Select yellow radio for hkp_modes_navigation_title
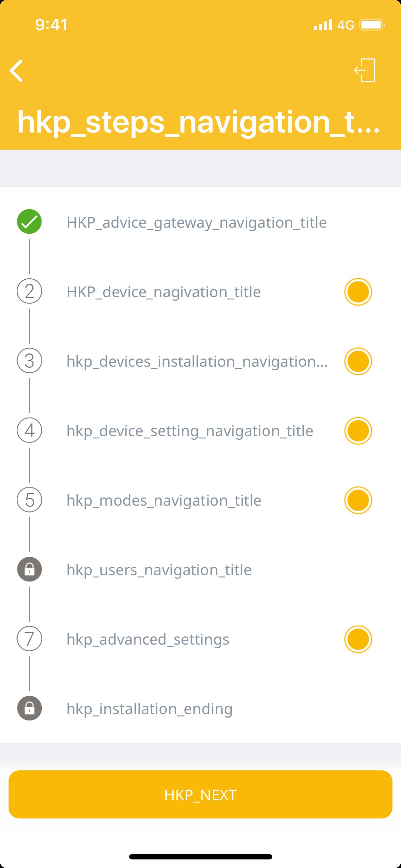401x868 pixels. pyautogui.click(x=358, y=500)
